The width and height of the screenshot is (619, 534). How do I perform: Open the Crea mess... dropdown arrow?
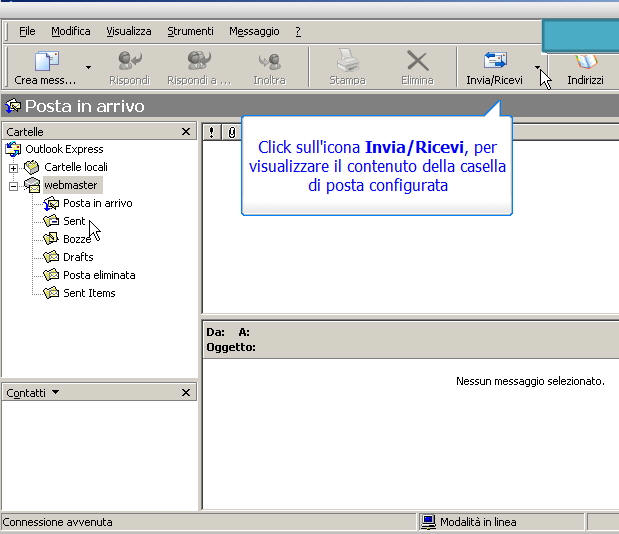(88, 67)
